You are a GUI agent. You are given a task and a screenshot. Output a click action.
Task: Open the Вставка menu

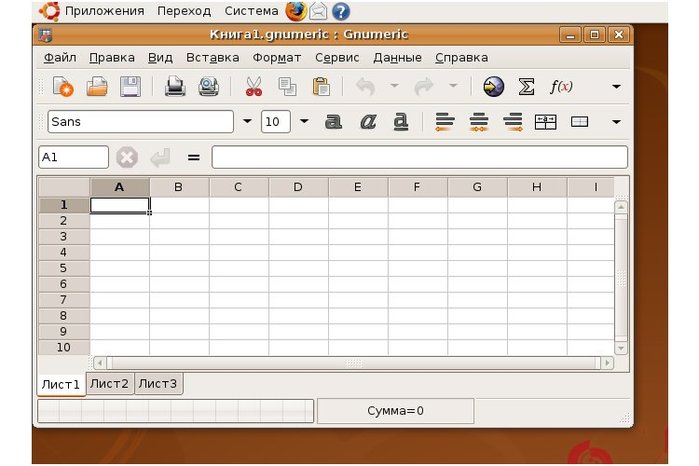[213, 58]
